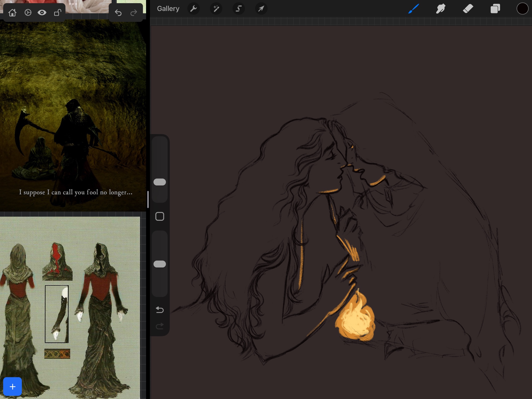Select the Smudge finger tool
The width and height of the screenshot is (532, 399).
[x=441, y=9]
